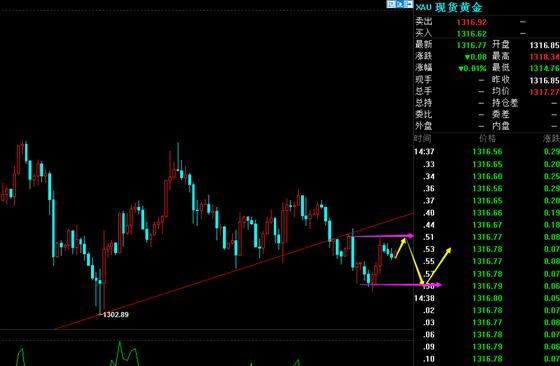Click the 1302.89 low price label
The width and height of the screenshot is (560, 366).
[x=115, y=315]
